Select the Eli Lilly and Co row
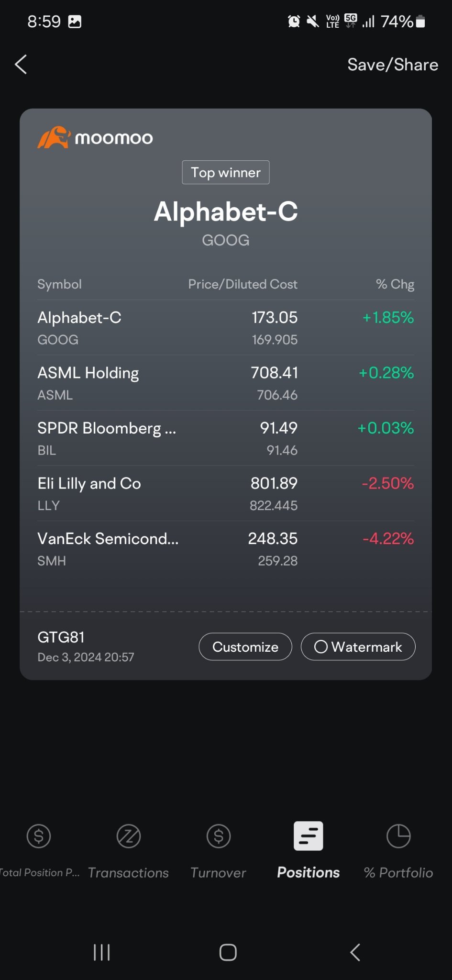The height and width of the screenshot is (980, 452). (226, 493)
